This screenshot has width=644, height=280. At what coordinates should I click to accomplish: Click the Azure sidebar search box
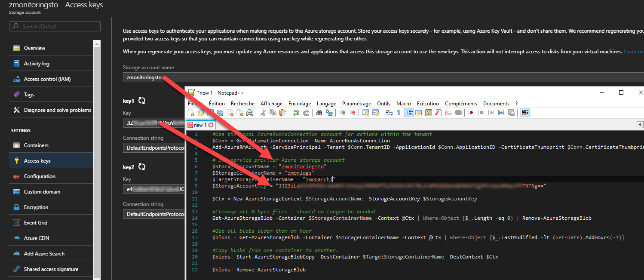click(x=55, y=27)
